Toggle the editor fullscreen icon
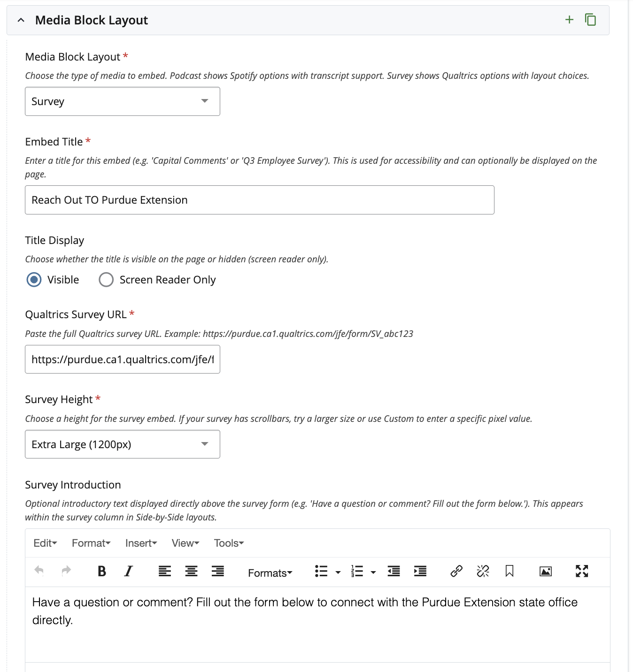The image size is (633, 672). pos(581,572)
